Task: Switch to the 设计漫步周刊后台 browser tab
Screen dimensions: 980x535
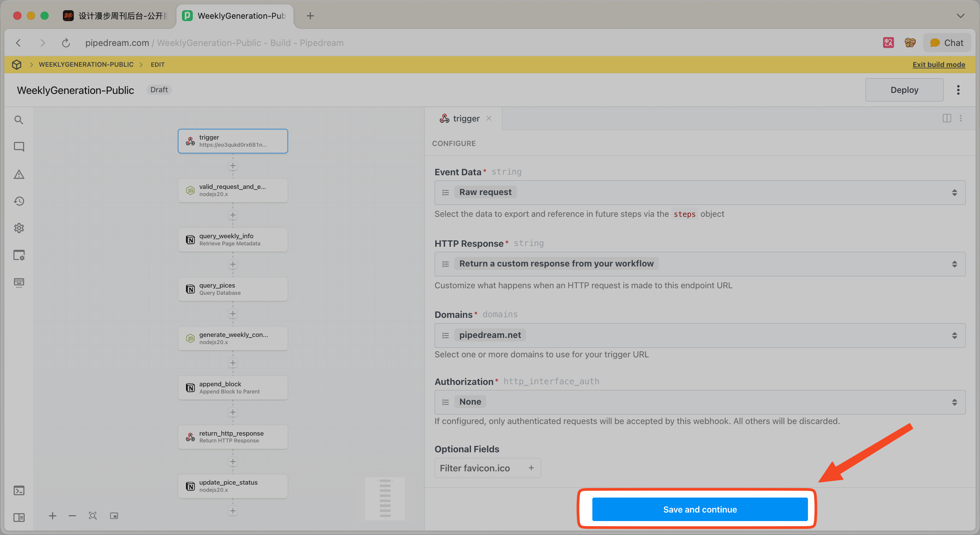Action: 118,16
